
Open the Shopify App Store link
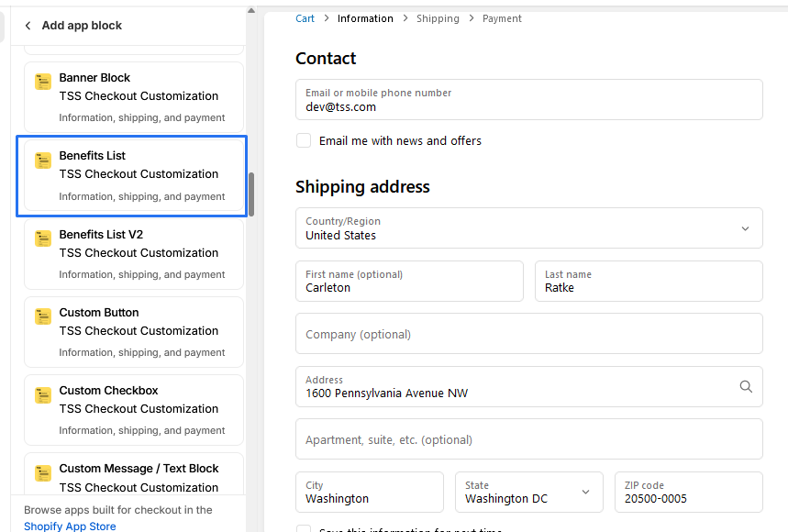(x=70, y=526)
